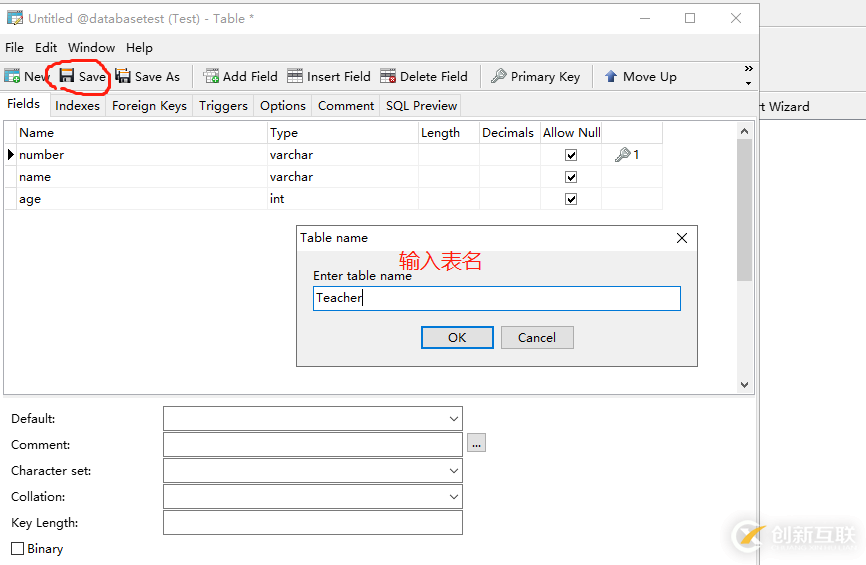Toggle Allow Null for number field

coord(571,155)
